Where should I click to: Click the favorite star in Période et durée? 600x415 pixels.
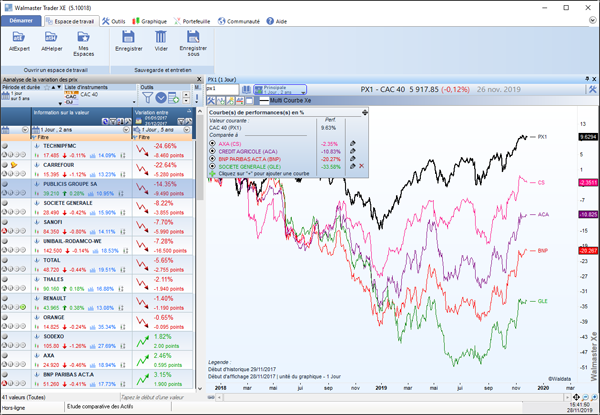(47, 87)
